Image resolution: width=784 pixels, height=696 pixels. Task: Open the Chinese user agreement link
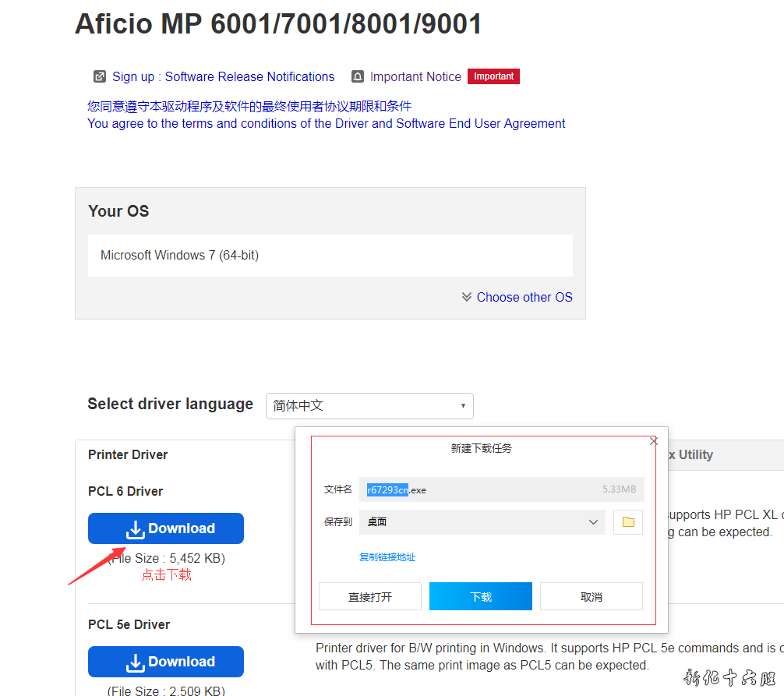(x=249, y=106)
